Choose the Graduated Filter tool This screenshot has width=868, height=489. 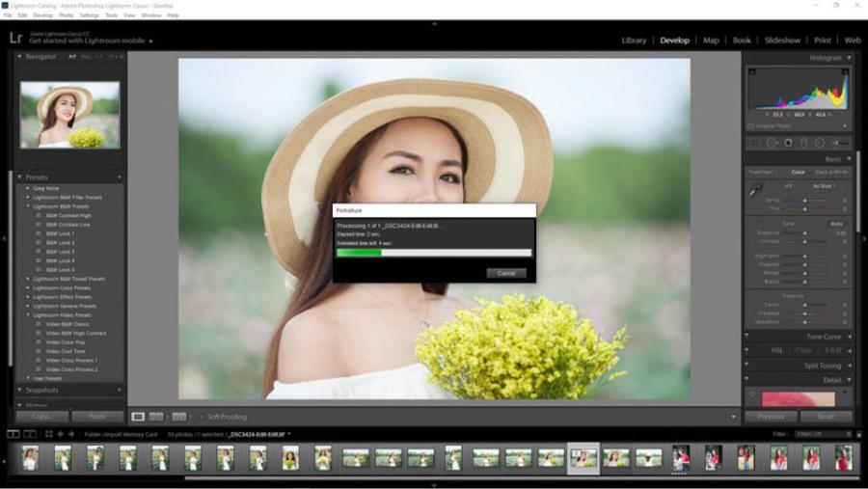click(804, 143)
